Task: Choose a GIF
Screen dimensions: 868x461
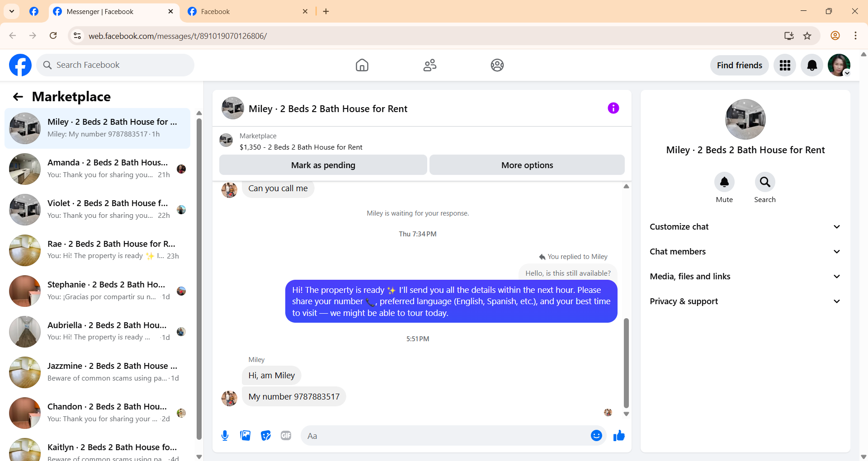Action: [286, 436]
